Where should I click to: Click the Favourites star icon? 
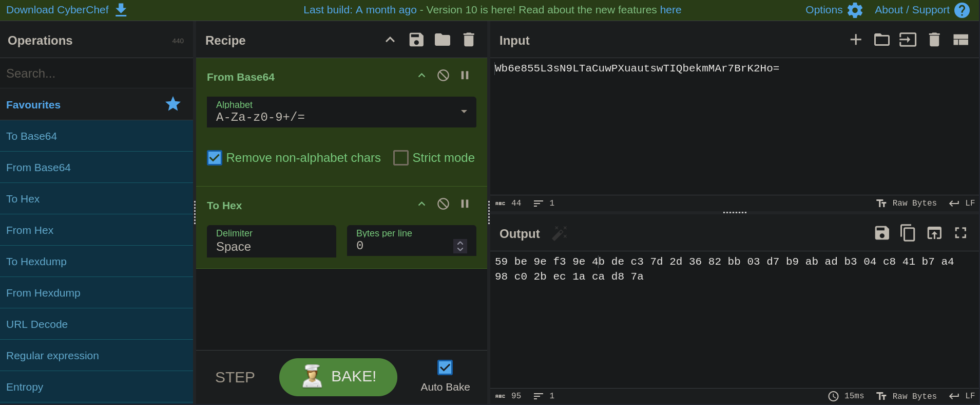coord(173,104)
